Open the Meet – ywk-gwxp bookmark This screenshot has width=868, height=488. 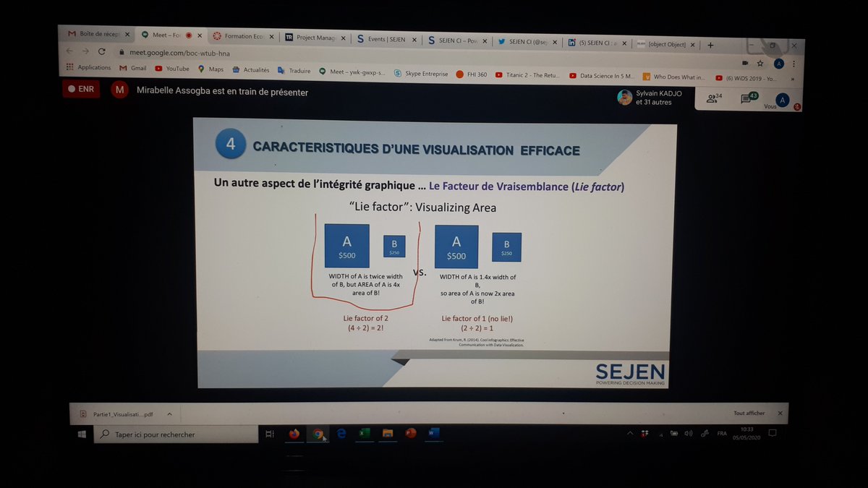353,72
